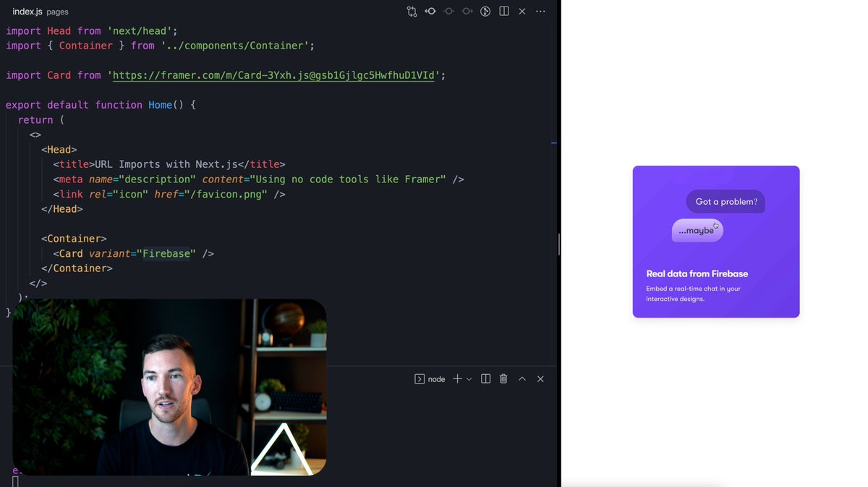Click the Git compare changes icon
The image size is (868, 487).
tap(412, 12)
